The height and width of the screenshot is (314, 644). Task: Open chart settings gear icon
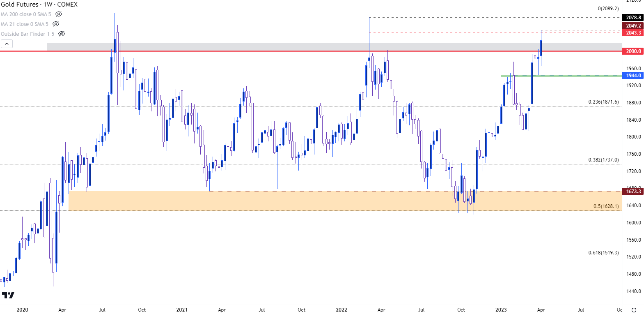[634, 309]
